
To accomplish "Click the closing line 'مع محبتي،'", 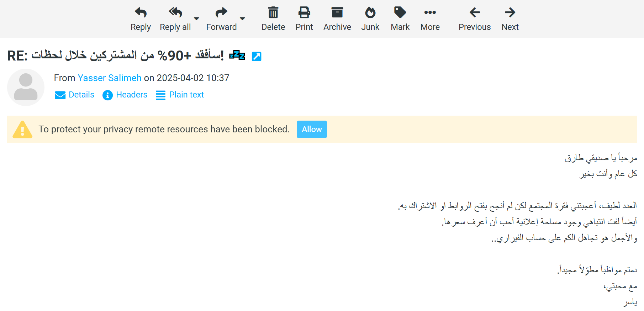I will (x=621, y=286).
